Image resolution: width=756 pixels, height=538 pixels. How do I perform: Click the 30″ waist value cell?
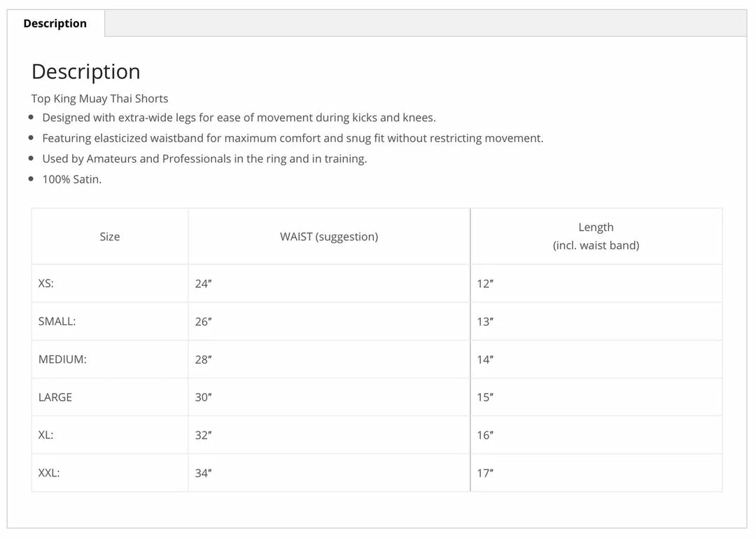[203, 397]
